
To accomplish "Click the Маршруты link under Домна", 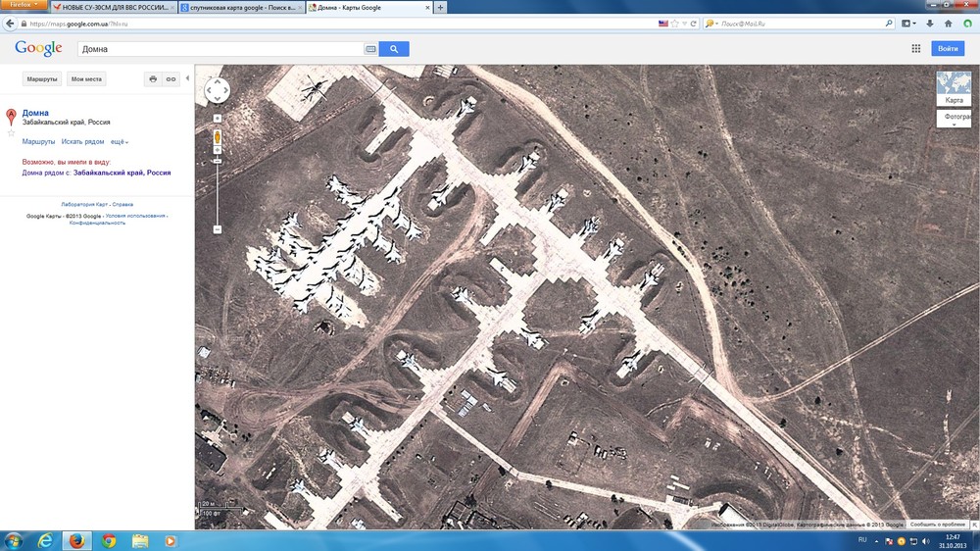I will click(38, 142).
